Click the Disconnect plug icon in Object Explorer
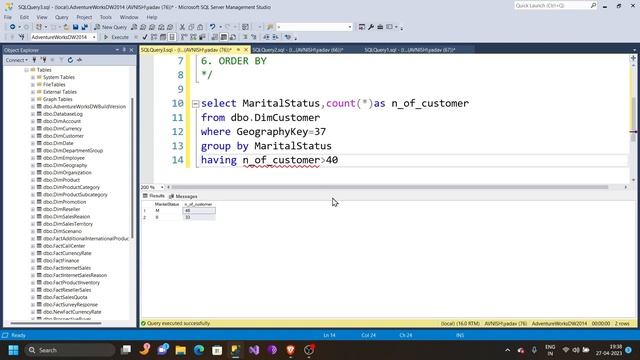640x360 pixels. point(43,60)
